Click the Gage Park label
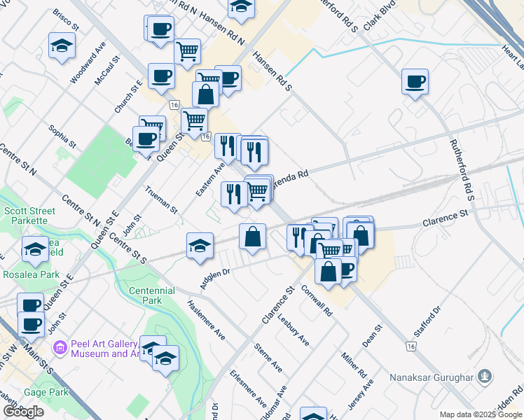Viewport: 524px width, 420px height. pos(46,393)
